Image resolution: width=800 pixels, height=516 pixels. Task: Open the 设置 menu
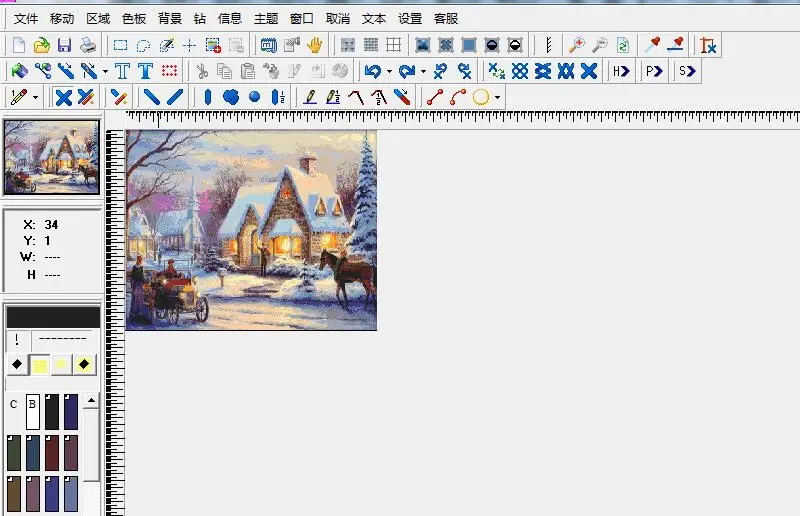point(410,19)
